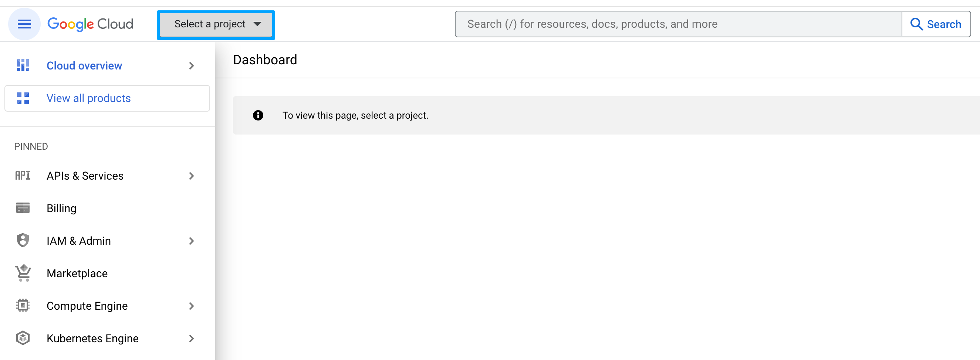Expand the APIs & Services submenu chevron
Image resolution: width=980 pixels, height=360 pixels.
point(191,176)
